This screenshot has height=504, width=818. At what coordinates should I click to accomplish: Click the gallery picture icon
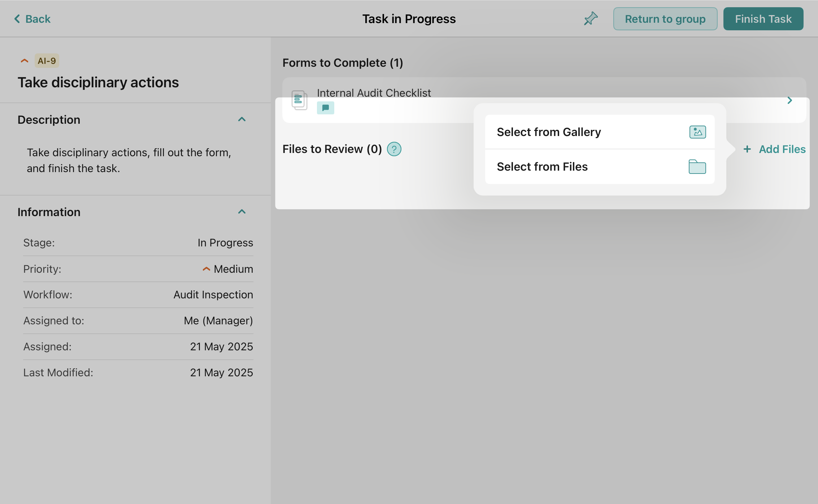click(697, 132)
